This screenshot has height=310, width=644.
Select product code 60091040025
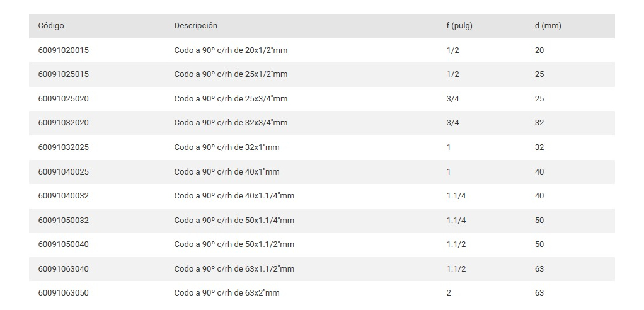63,172
